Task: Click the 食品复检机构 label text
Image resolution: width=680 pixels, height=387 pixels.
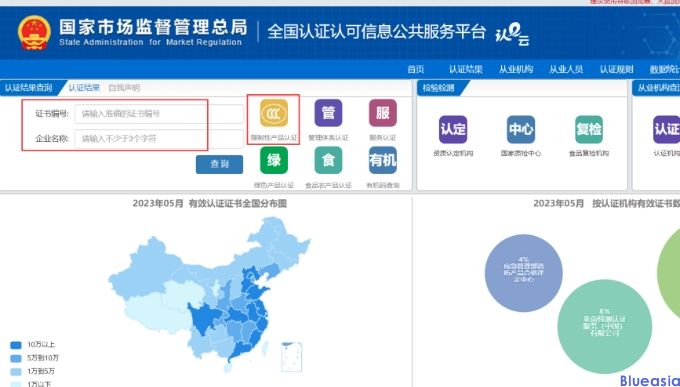Action: point(589,153)
